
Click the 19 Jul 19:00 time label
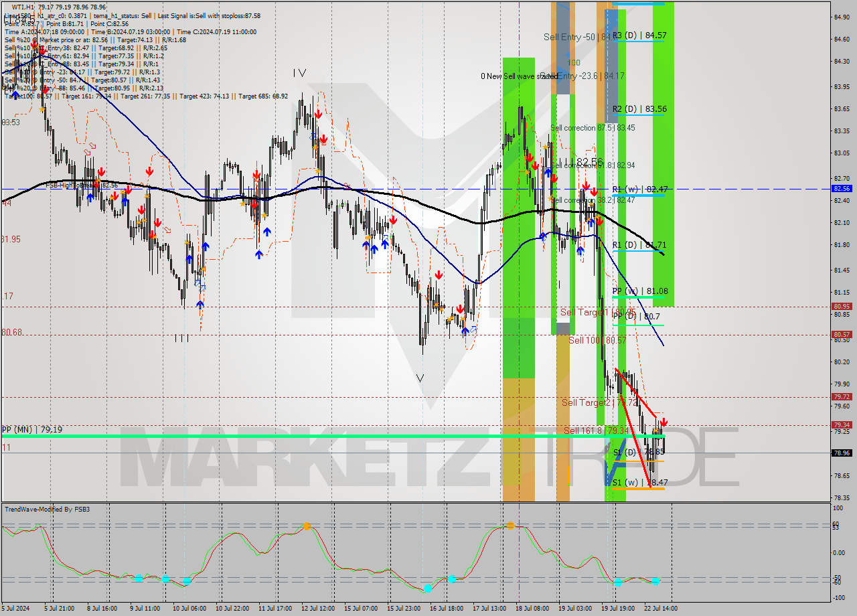(x=618, y=609)
